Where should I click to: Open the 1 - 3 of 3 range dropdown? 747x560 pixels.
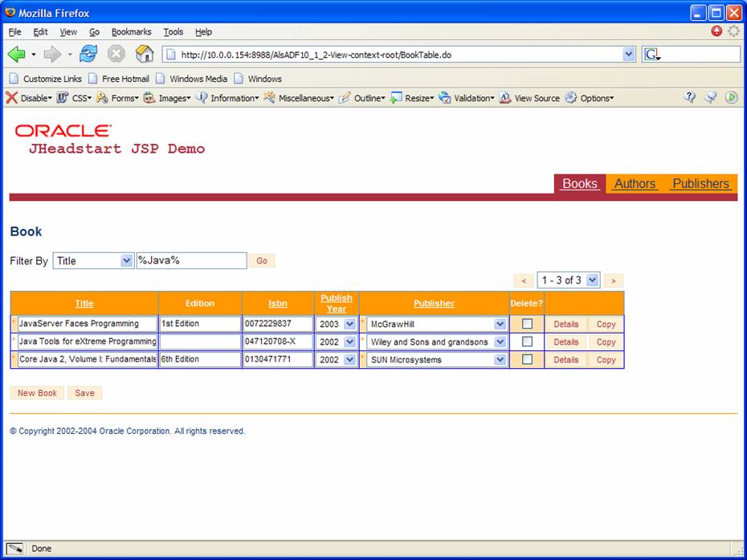click(x=592, y=280)
